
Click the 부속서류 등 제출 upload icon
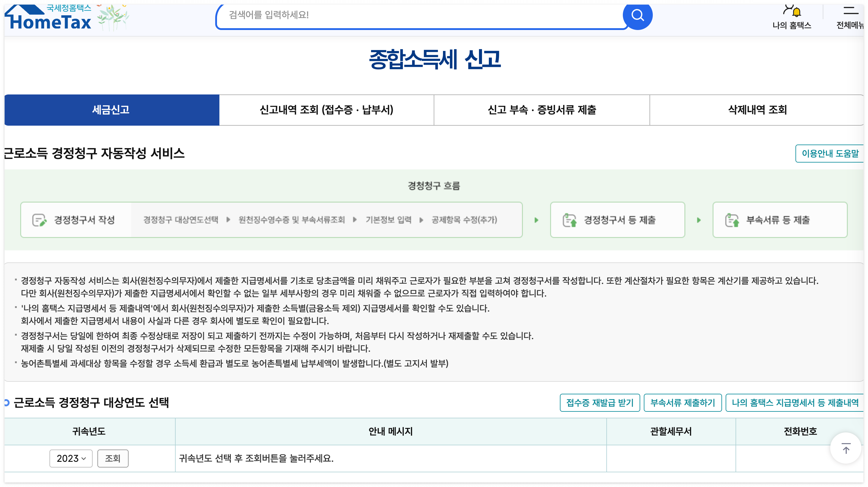tap(732, 220)
